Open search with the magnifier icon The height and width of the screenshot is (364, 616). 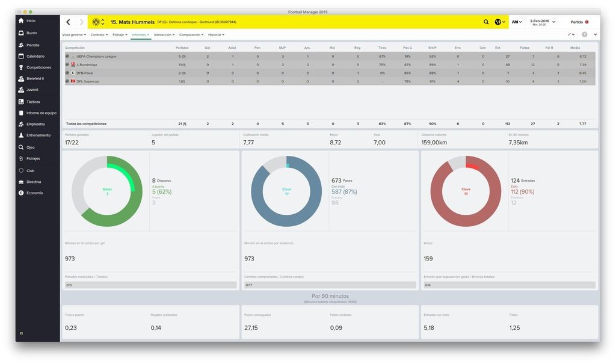[486, 22]
